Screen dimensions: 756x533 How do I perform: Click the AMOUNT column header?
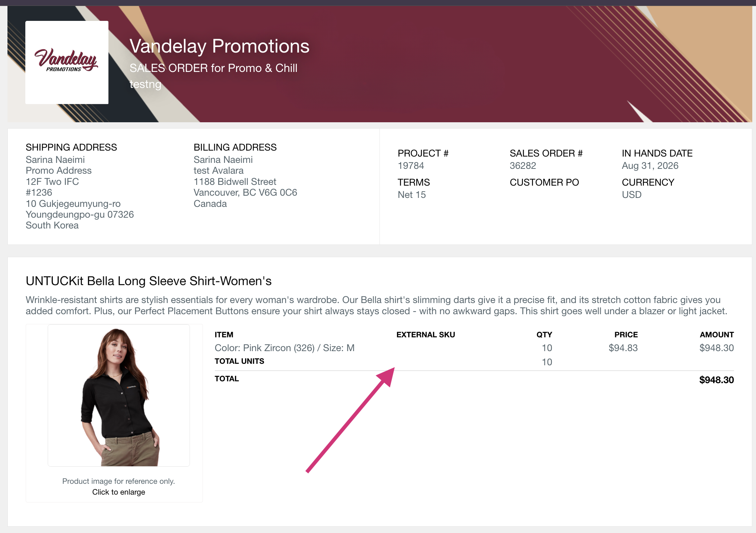click(717, 335)
